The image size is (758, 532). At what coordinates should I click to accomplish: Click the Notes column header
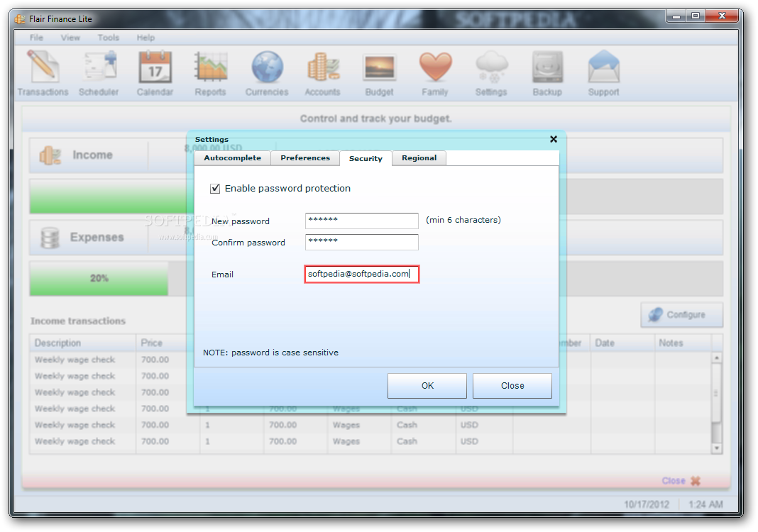click(x=683, y=343)
